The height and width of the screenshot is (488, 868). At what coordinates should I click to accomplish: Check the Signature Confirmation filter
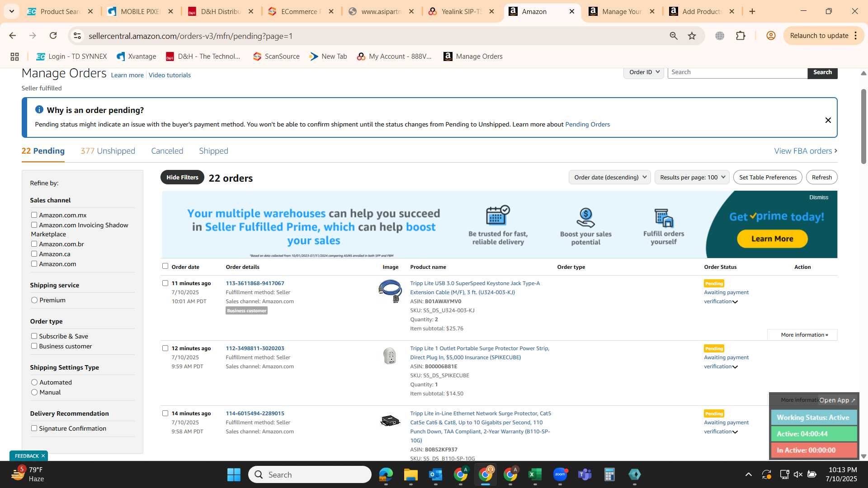point(34,428)
